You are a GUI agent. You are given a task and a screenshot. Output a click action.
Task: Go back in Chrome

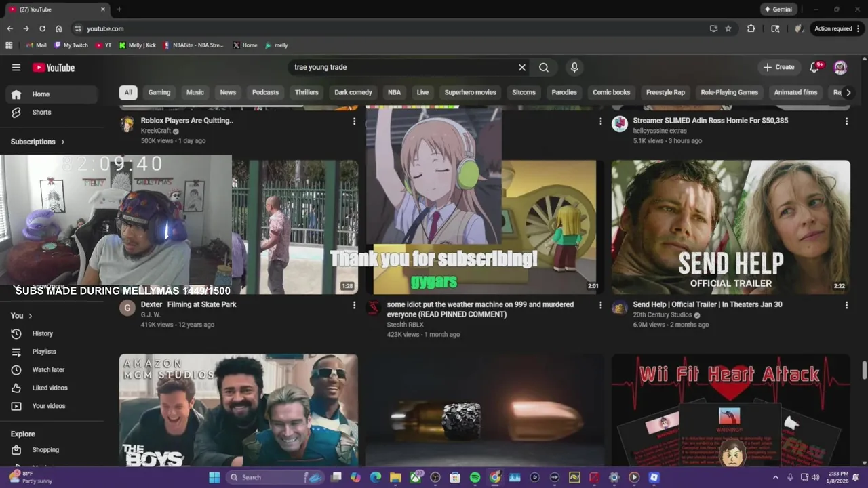(9, 28)
